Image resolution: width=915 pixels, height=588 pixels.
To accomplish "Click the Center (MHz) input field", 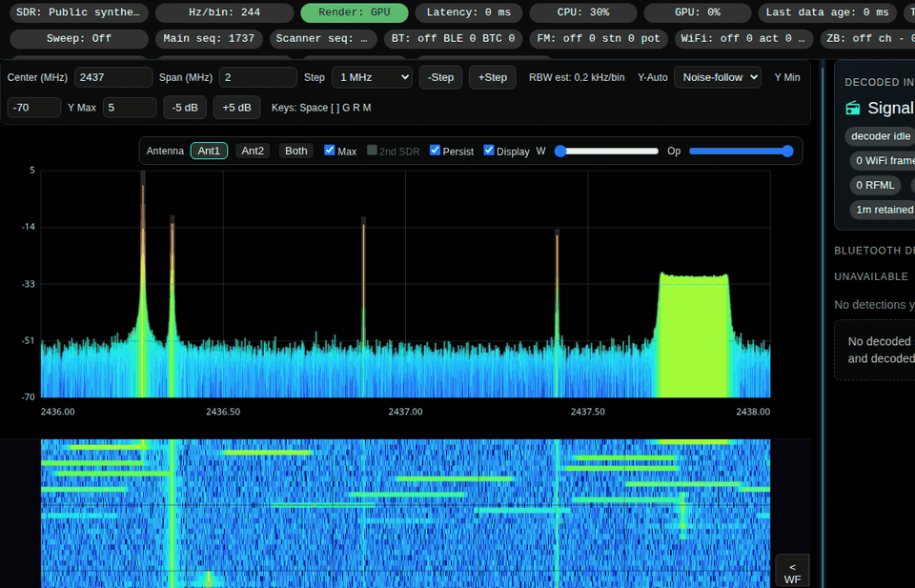I will [113, 77].
